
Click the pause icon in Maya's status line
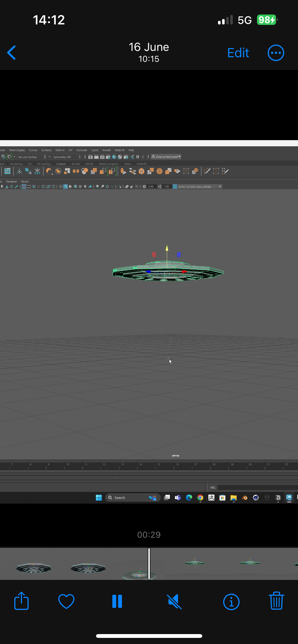(x=138, y=157)
